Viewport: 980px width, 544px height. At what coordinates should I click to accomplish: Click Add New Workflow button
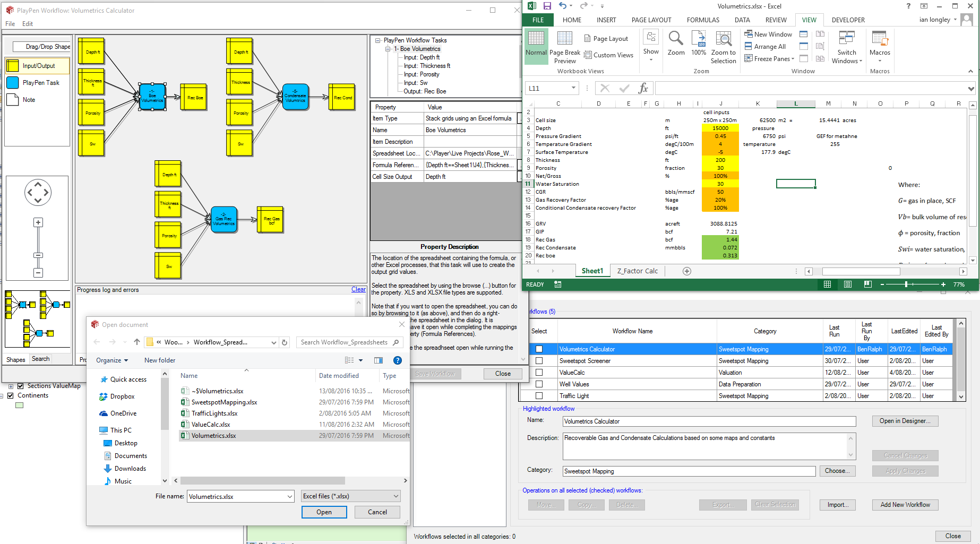905,505
